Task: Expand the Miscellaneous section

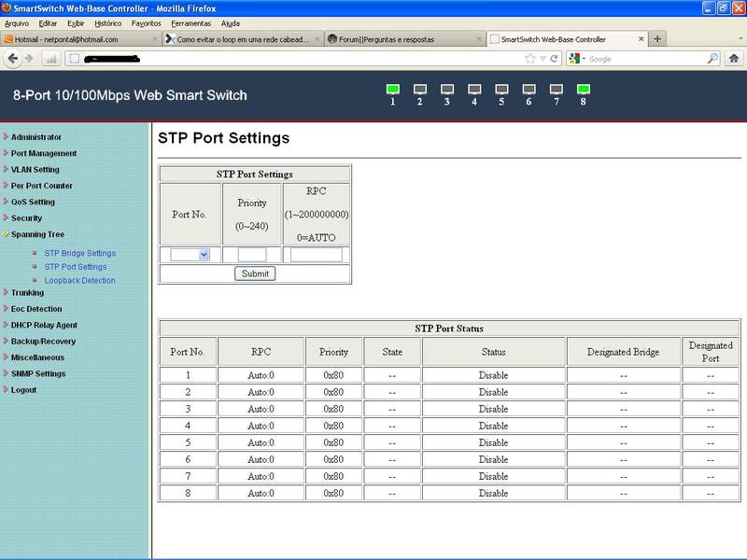Action: coord(37,357)
